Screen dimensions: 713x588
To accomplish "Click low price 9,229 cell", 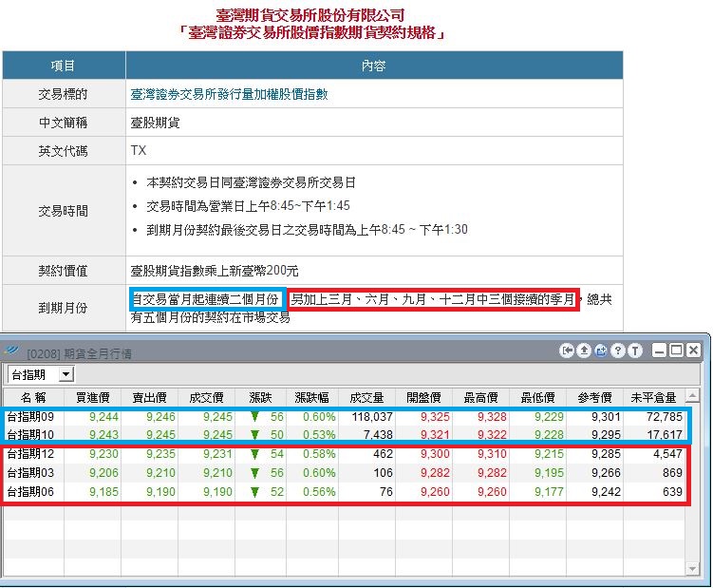I will click(x=549, y=416).
